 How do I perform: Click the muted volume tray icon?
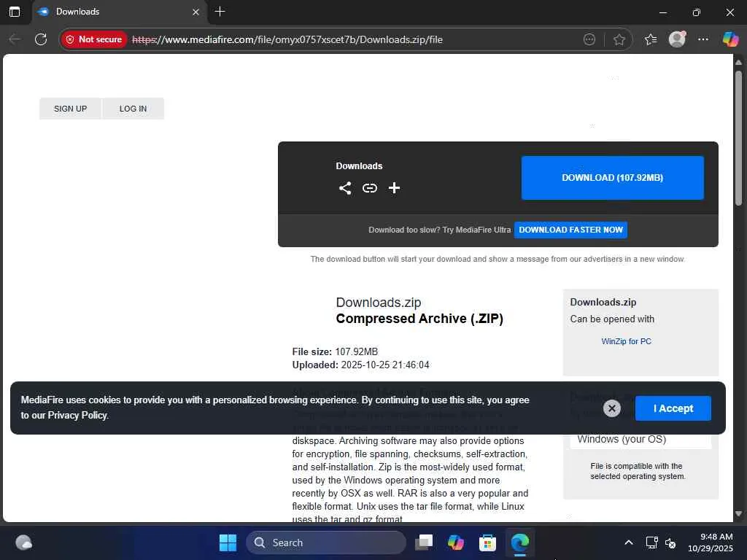tap(670, 542)
